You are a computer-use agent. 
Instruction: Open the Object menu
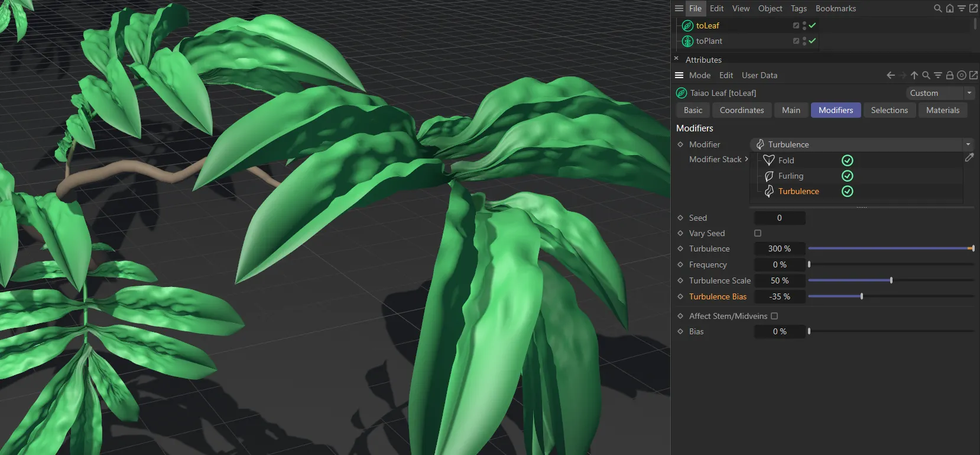(770, 8)
